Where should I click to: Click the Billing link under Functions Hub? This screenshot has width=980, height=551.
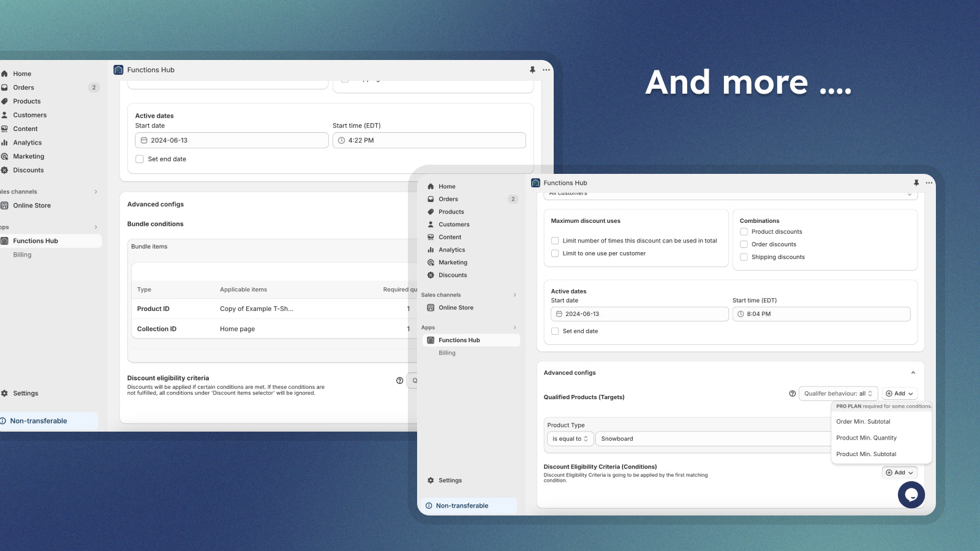tap(447, 353)
